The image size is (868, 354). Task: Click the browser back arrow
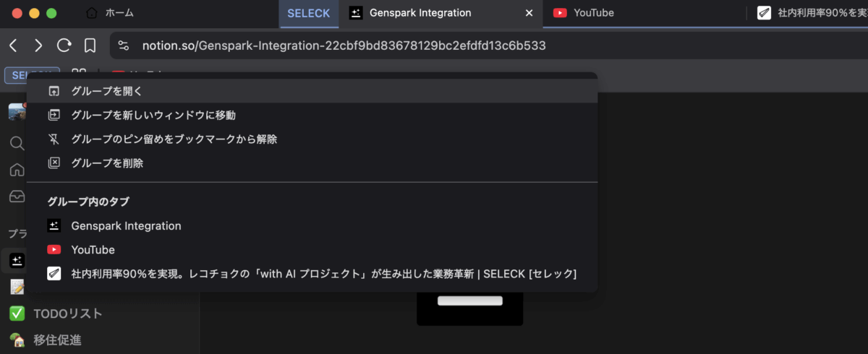click(13, 46)
